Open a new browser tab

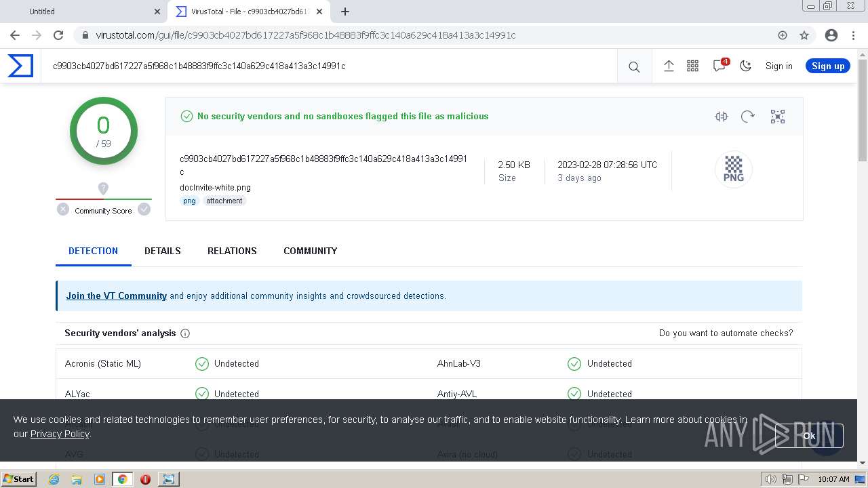tap(345, 12)
